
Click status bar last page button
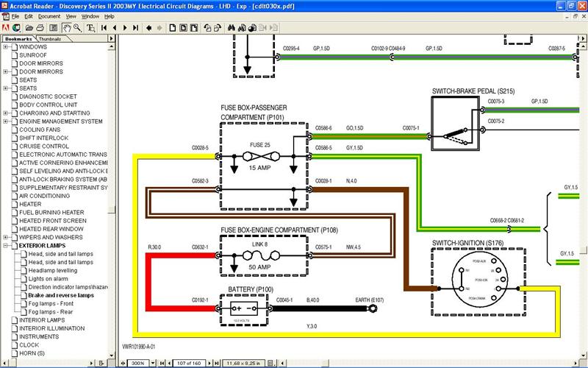pos(216,363)
